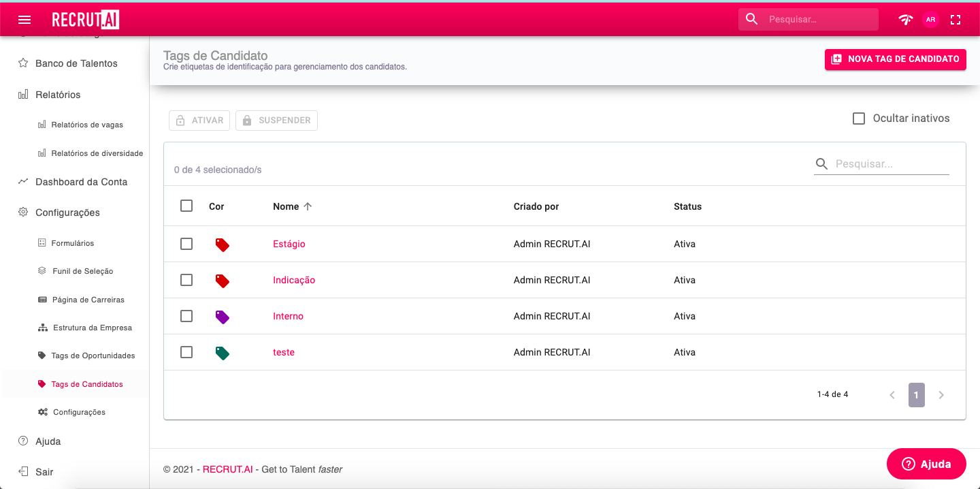980x489 pixels.
Task: Open the Estágio tag link
Action: pos(289,244)
